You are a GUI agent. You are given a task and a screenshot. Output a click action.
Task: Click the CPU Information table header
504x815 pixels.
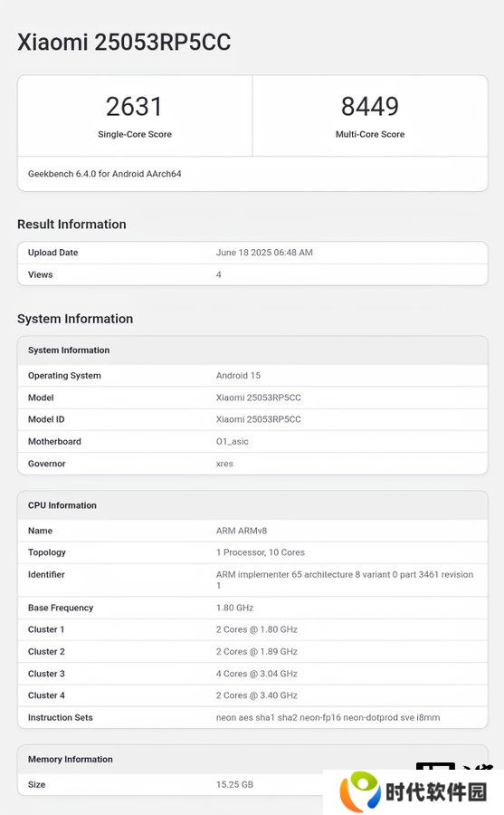tap(62, 505)
